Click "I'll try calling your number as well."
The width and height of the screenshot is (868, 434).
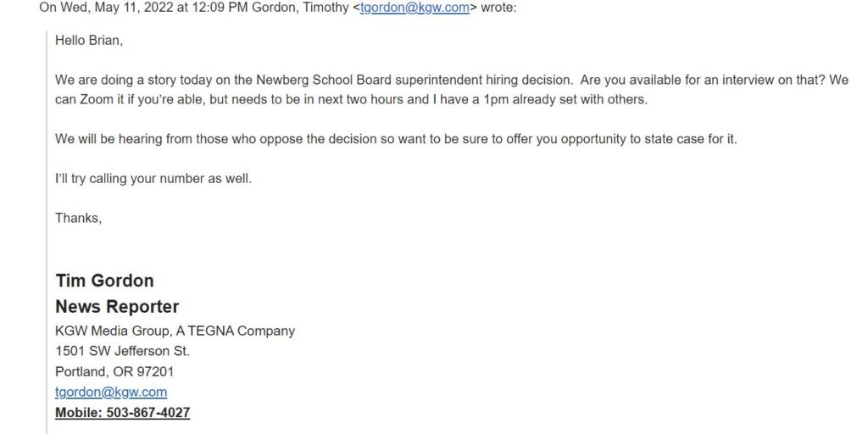(153, 179)
